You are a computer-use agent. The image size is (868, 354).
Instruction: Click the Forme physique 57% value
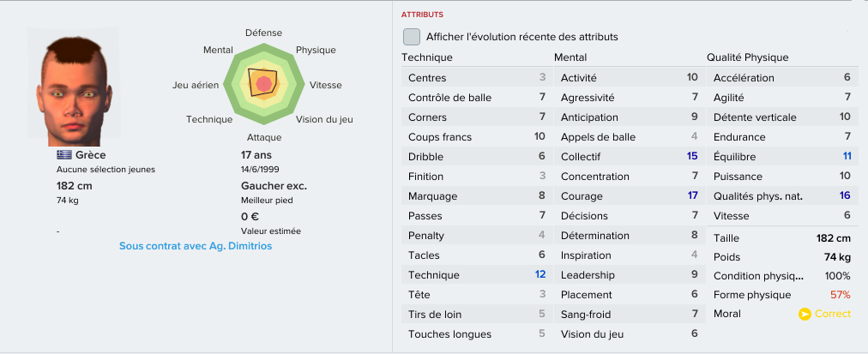(x=841, y=295)
